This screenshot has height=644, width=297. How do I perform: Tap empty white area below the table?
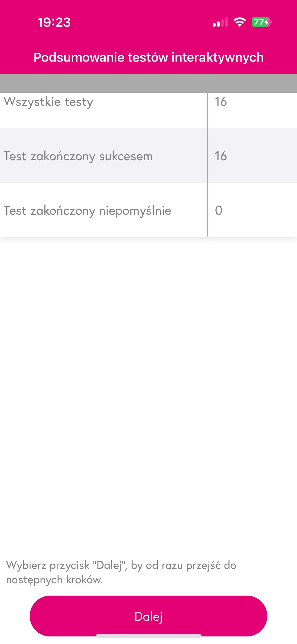click(148, 391)
